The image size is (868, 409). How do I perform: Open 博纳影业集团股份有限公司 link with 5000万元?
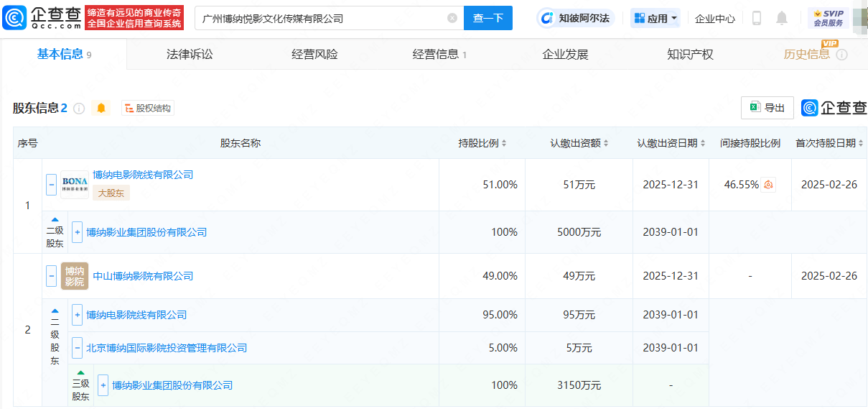(146, 232)
